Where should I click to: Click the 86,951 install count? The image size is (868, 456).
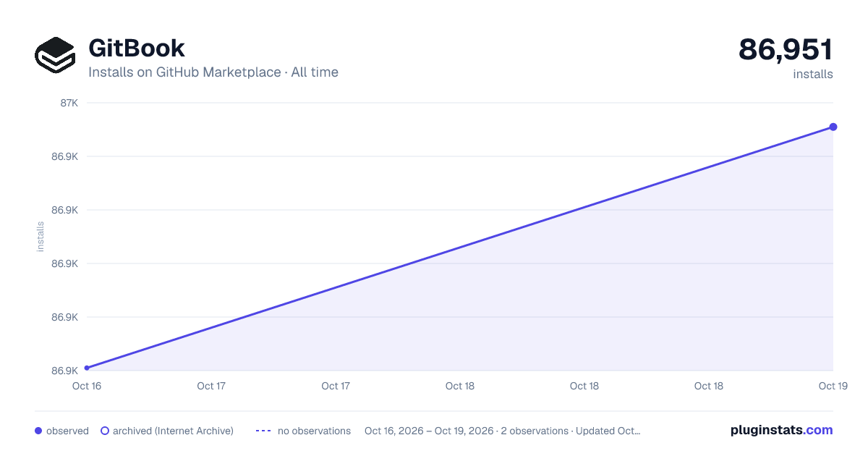click(786, 49)
